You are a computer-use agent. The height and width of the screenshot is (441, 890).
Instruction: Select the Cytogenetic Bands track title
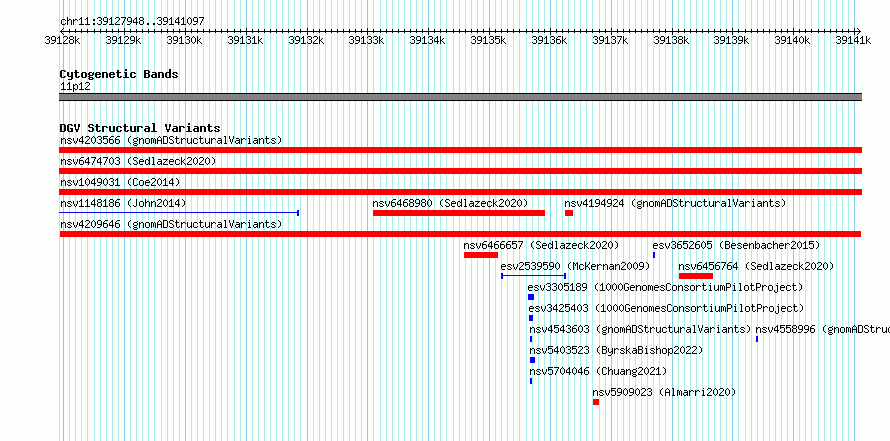click(119, 74)
